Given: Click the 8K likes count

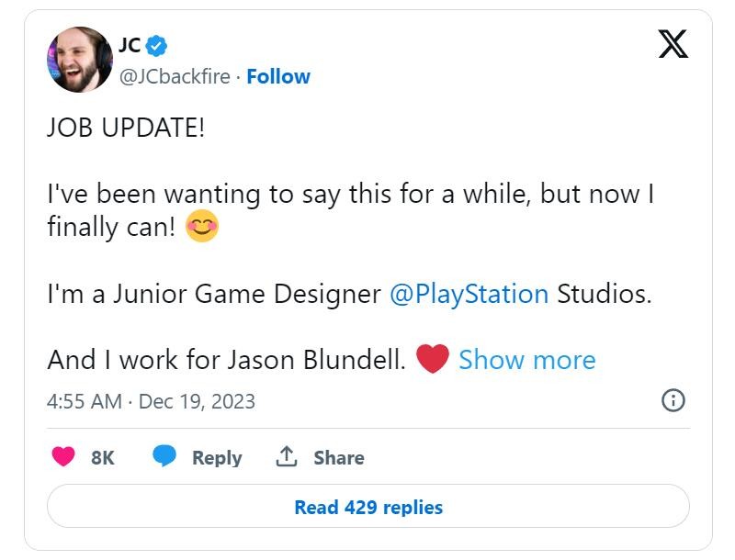Looking at the screenshot, I should [x=103, y=457].
